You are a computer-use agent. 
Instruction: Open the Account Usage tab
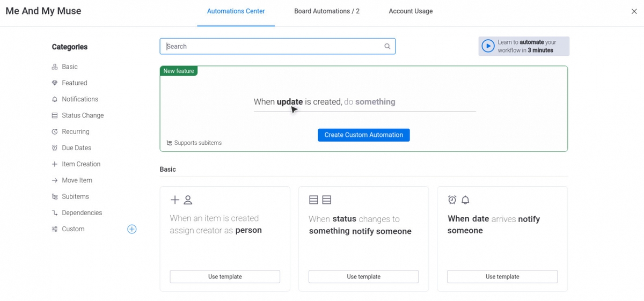coord(411,11)
